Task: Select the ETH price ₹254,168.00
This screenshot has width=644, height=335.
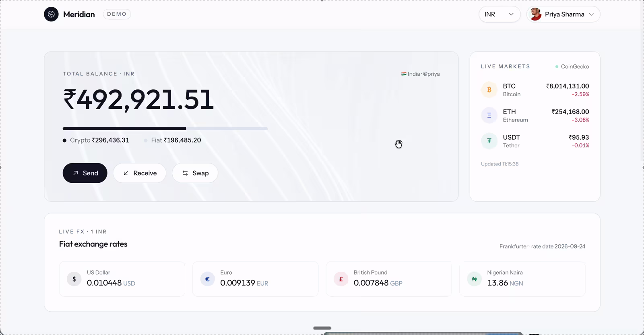Action: [x=570, y=112]
